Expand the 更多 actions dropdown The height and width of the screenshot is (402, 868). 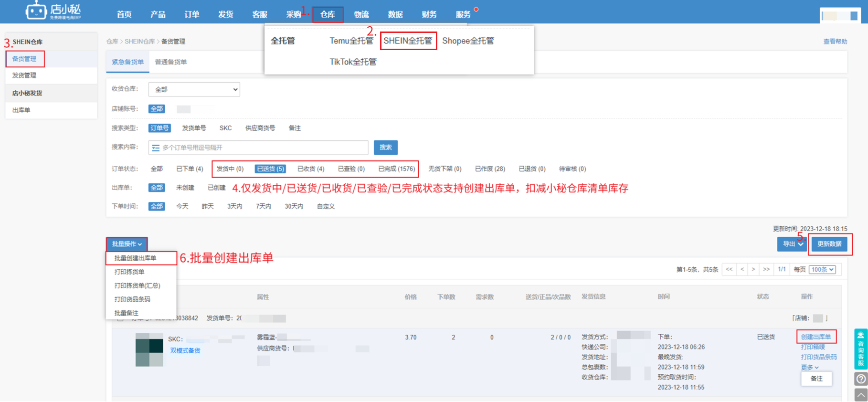[810, 368]
